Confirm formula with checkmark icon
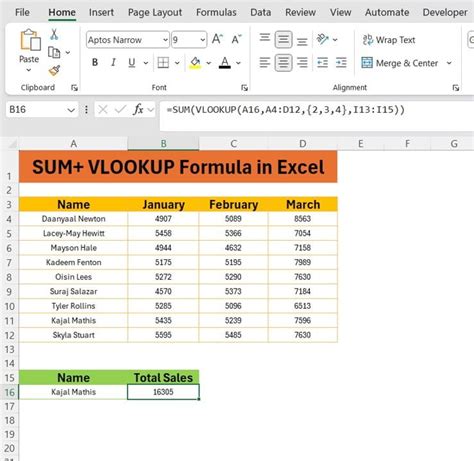 pyautogui.click(x=120, y=109)
